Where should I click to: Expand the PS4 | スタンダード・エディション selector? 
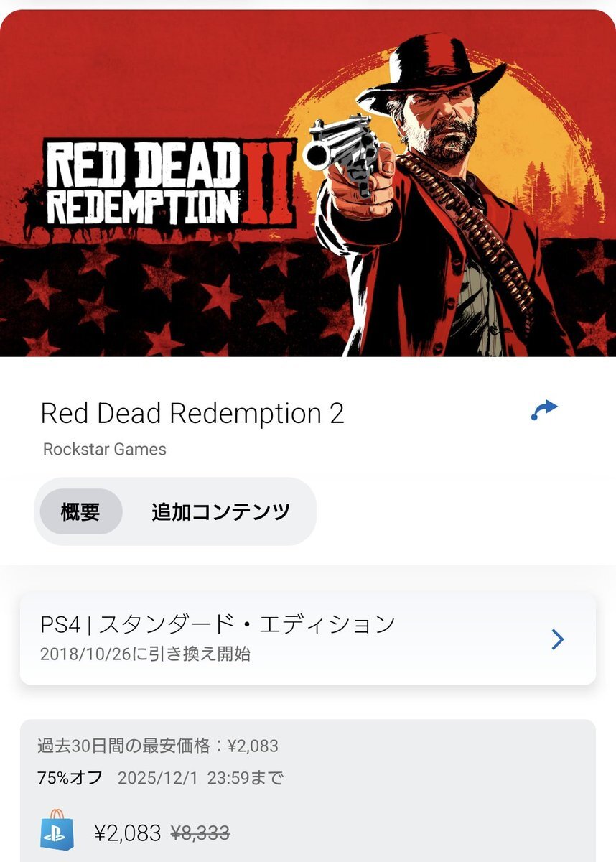(x=308, y=639)
